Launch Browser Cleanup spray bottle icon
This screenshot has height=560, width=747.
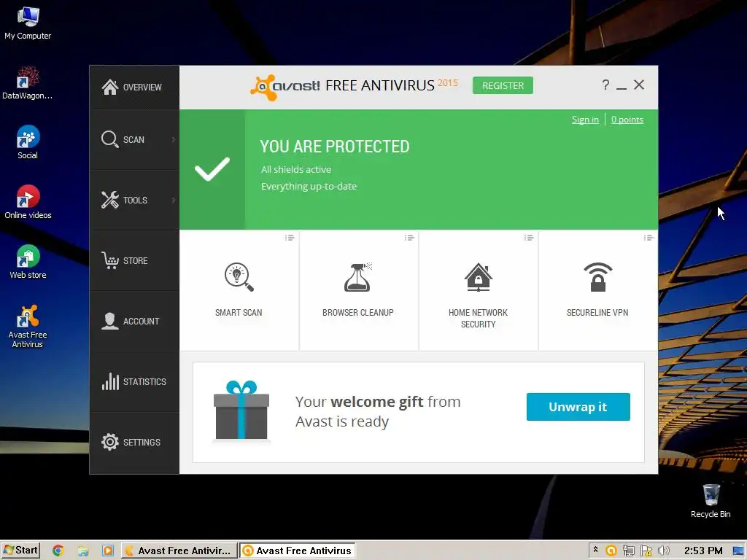click(357, 276)
